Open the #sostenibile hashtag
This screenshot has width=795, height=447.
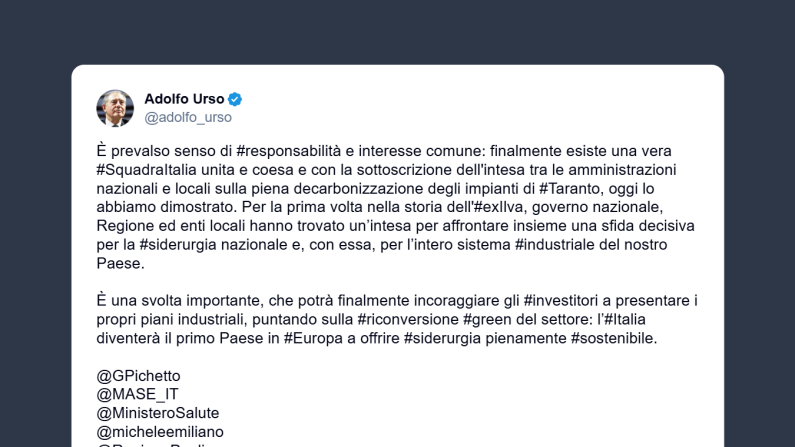(614, 339)
